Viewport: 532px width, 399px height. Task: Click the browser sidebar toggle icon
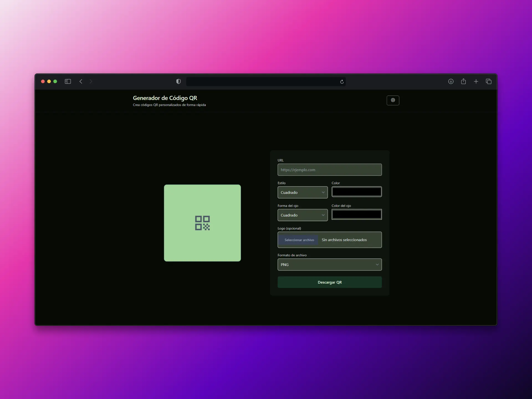[68, 81]
